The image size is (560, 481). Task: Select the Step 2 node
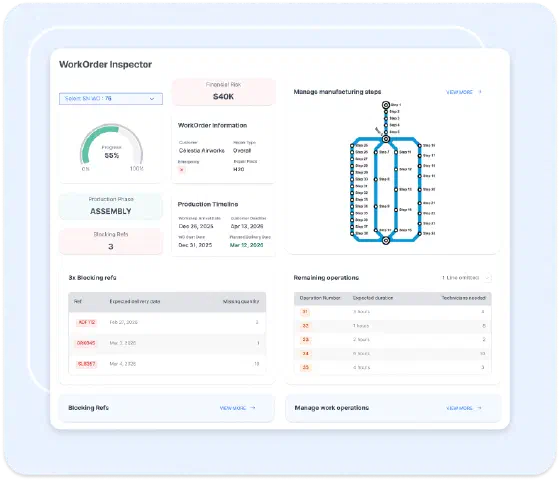coord(386,112)
